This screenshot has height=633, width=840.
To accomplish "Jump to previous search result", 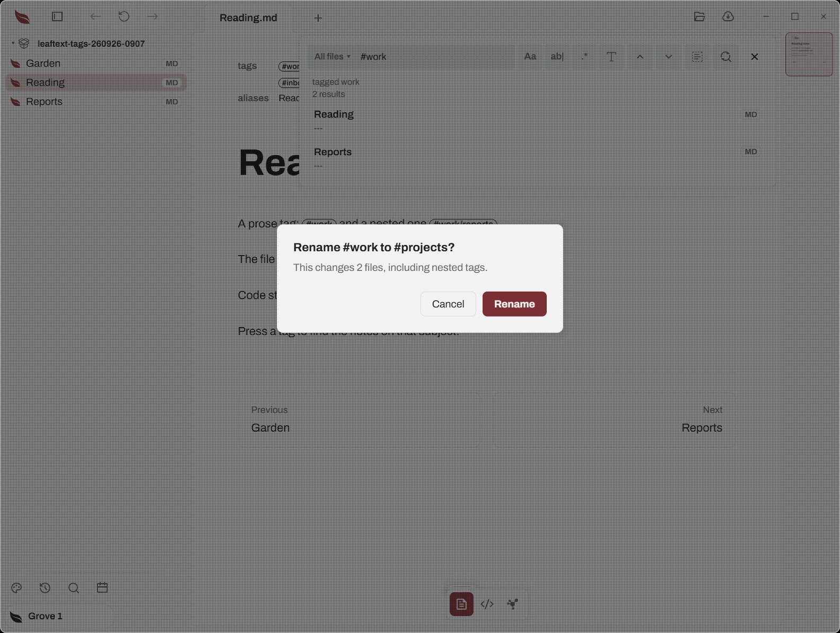I will (x=640, y=56).
